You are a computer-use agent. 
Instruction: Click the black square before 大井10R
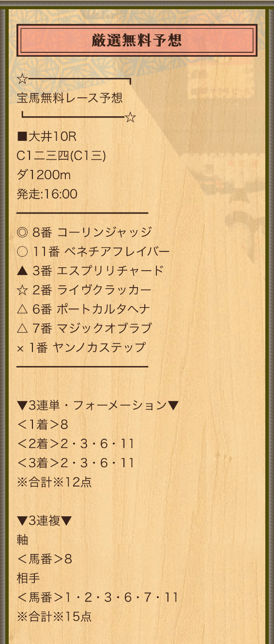[x=22, y=137]
